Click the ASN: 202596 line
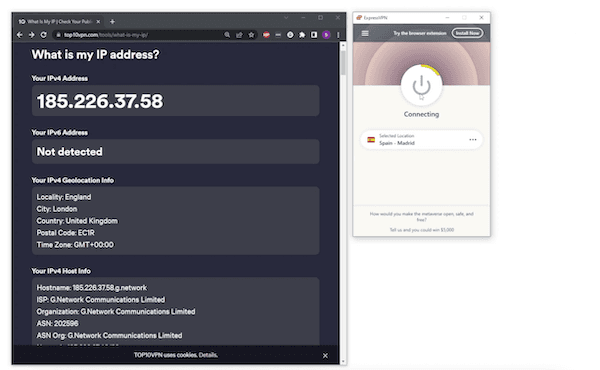The height and width of the screenshot is (370, 600). pos(57,323)
